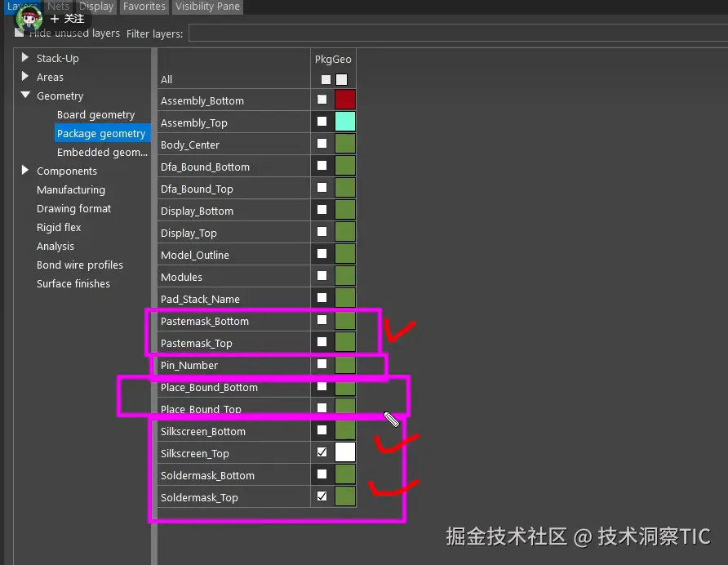Viewport: 728px width, 565px height.
Task: Click the Pin_Number layer name
Action: pyautogui.click(x=189, y=366)
